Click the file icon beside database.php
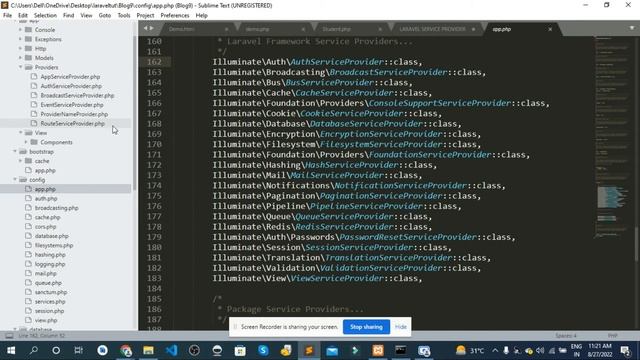Screen dimensions: 640x360 [x=28, y=236]
